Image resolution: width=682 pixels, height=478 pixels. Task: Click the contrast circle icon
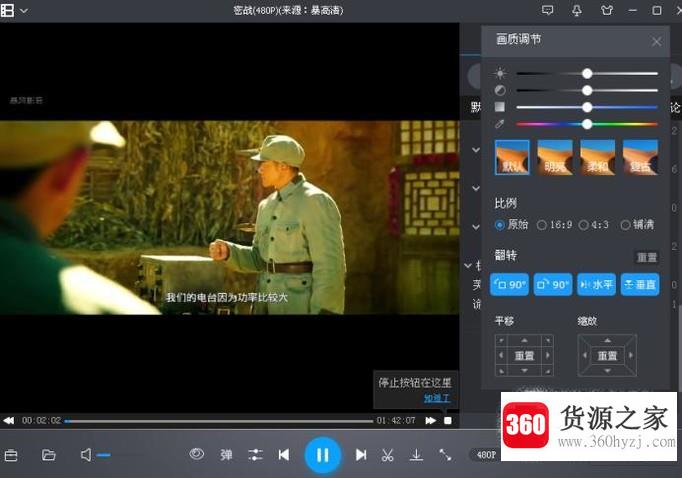pos(500,90)
